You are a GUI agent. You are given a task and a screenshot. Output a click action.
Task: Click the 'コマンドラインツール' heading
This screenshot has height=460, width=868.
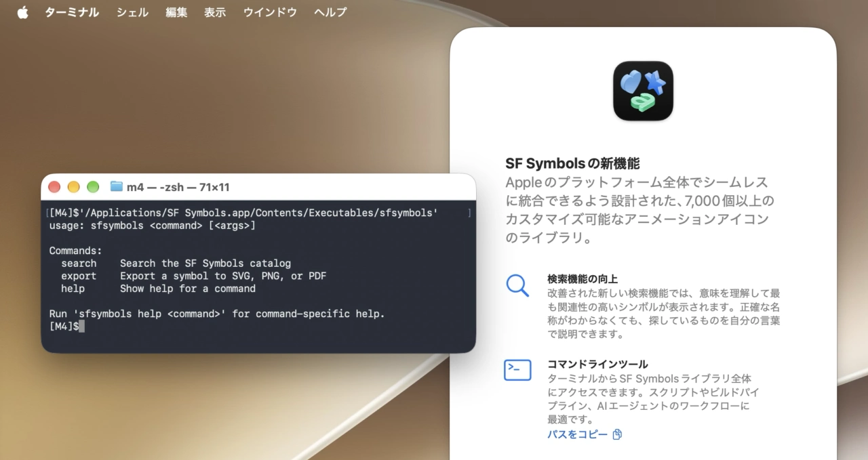coord(597,364)
